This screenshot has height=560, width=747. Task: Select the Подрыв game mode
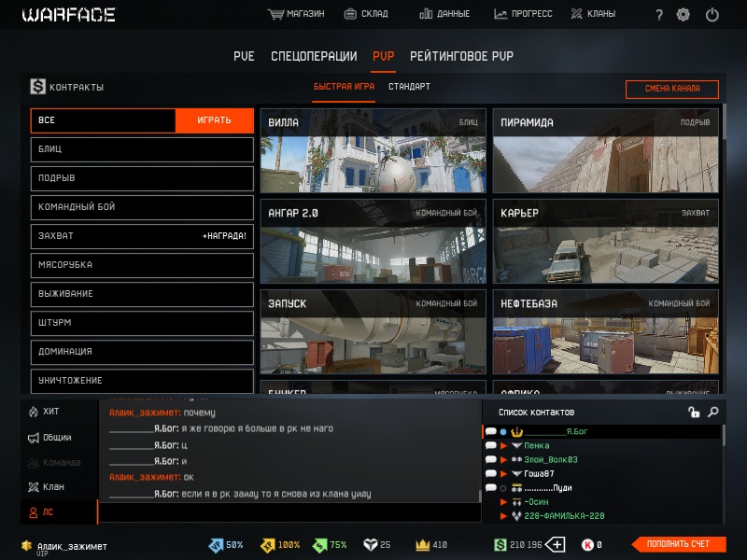pyautogui.click(x=142, y=178)
